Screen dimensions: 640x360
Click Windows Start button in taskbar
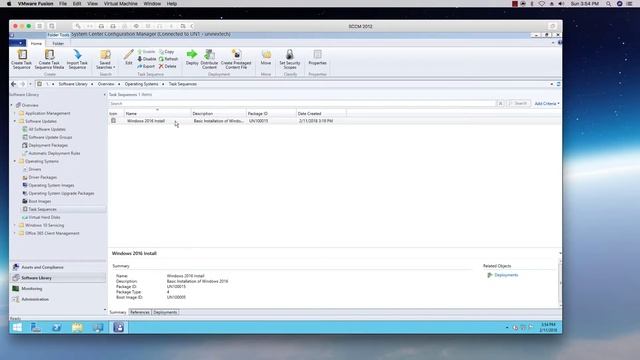tap(17, 327)
